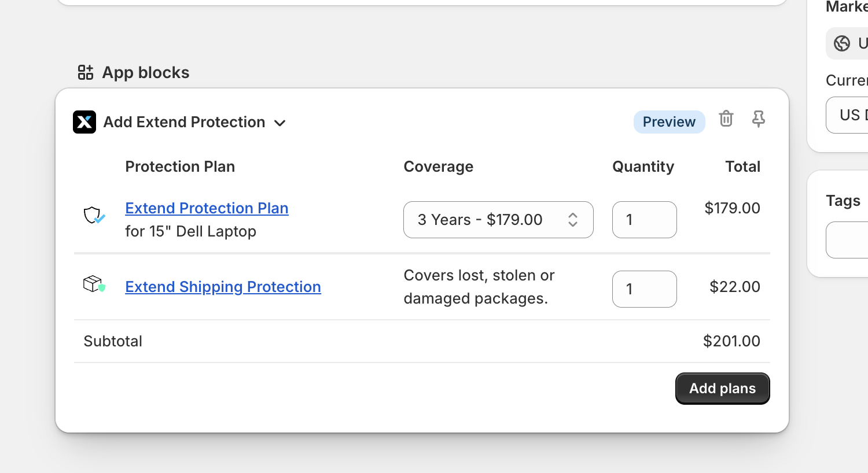This screenshot has height=473, width=868.
Task: Click the globe market icon
Action: click(x=842, y=43)
